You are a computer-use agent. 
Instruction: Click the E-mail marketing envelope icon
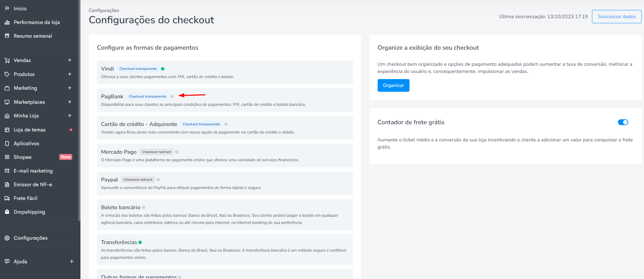tap(7, 171)
